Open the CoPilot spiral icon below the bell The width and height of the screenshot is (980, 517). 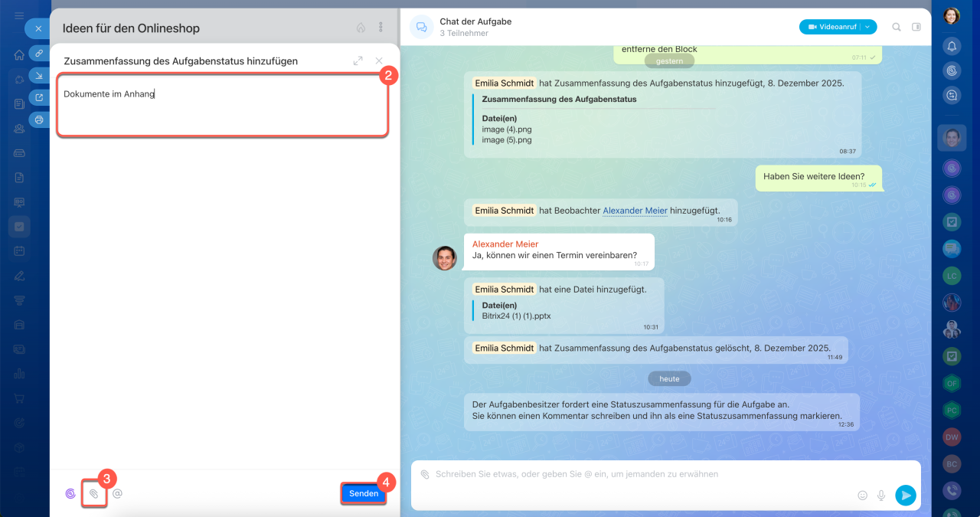point(952,70)
